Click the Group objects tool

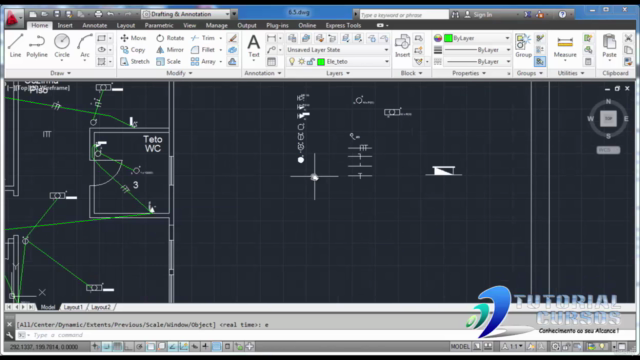click(523, 46)
